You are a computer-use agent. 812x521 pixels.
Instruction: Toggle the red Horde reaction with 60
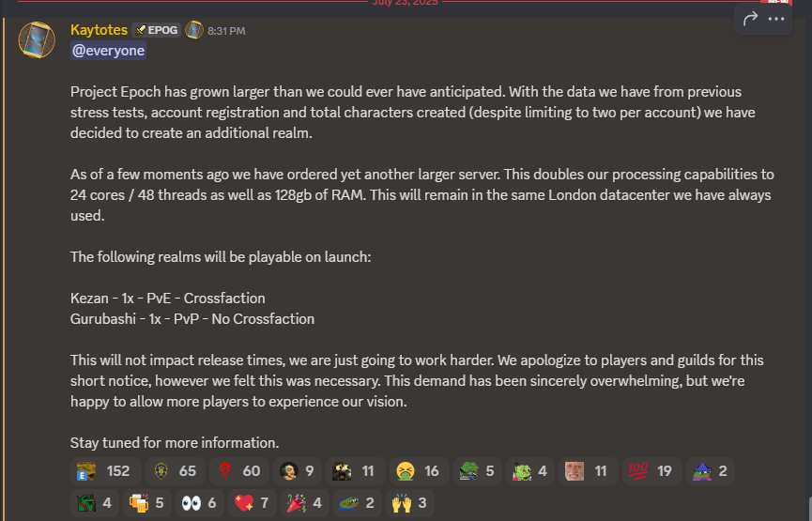[239, 470]
